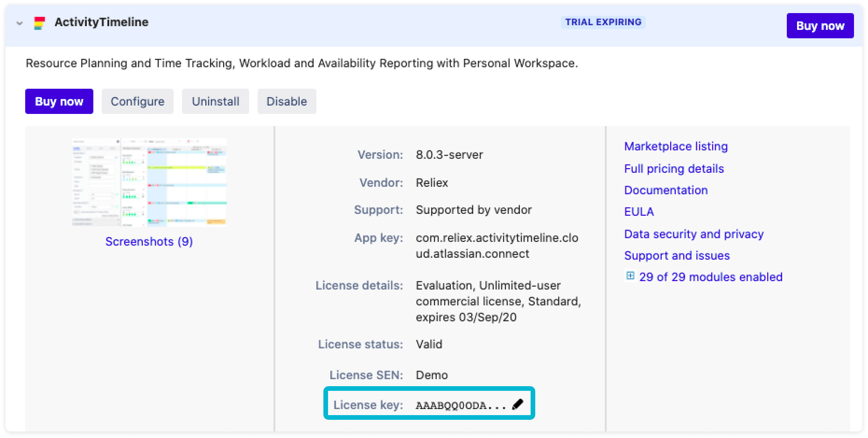
Task: Collapse the ActivityTimeline app row chevron
Action: coord(20,23)
